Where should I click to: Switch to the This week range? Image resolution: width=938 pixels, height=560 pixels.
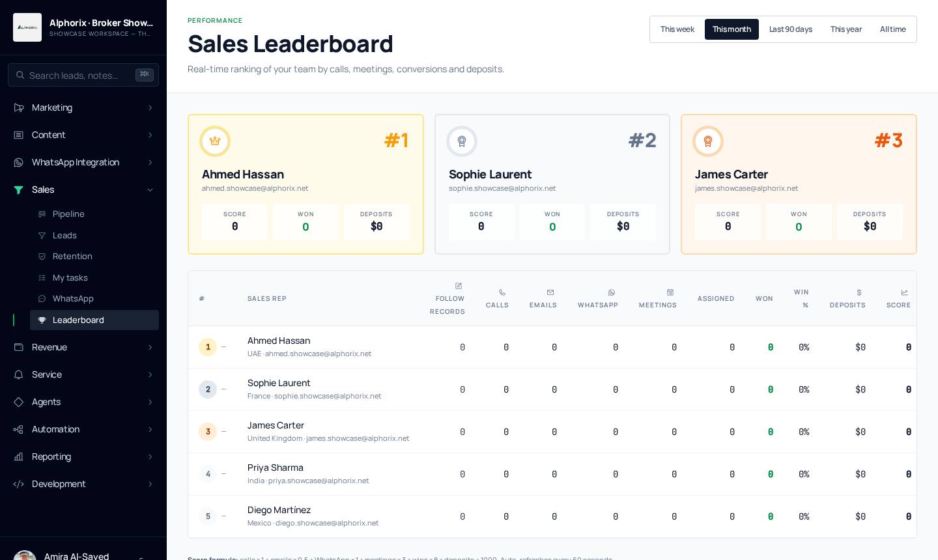point(677,29)
